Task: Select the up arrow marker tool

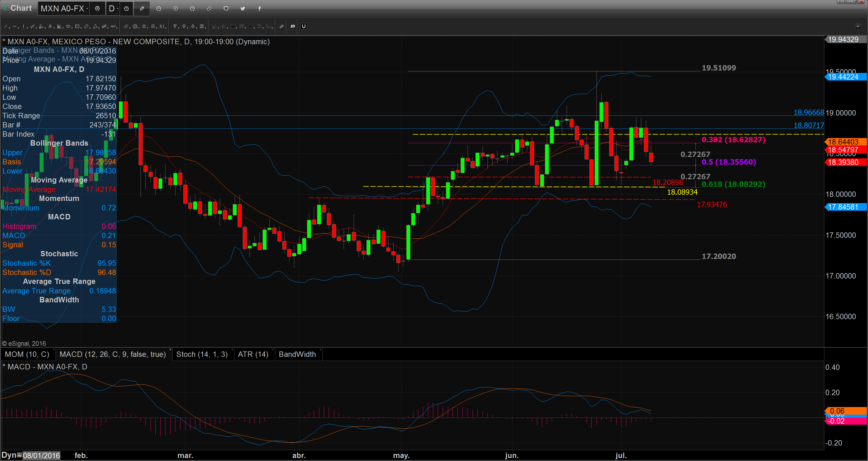Action: tap(184, 26)
